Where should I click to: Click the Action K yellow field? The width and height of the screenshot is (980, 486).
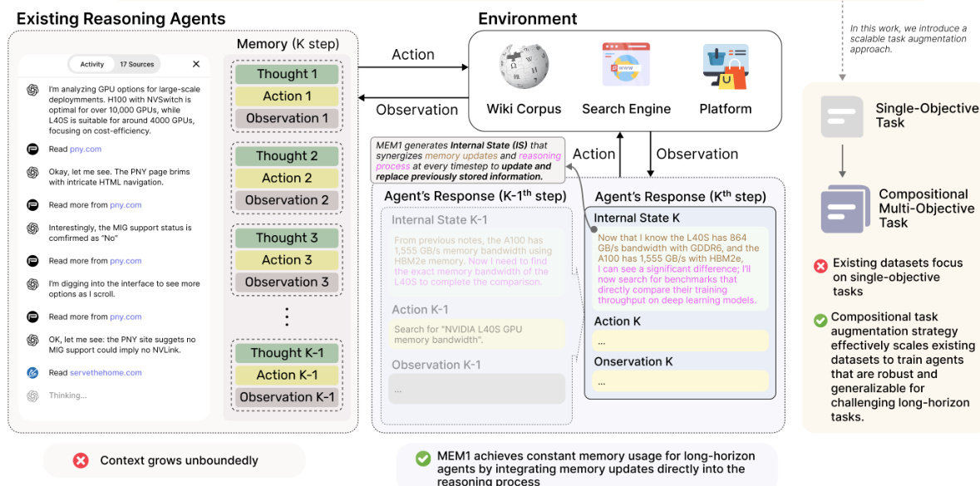(x=681, y=341)
